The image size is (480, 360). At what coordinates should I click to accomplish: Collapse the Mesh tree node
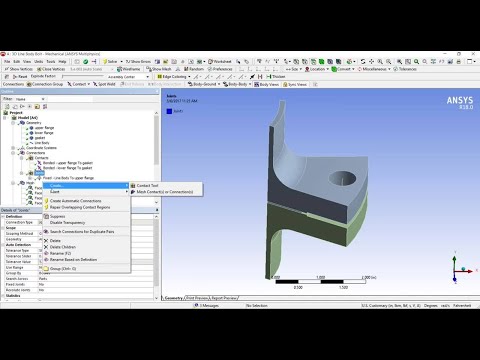coord(13,183)
